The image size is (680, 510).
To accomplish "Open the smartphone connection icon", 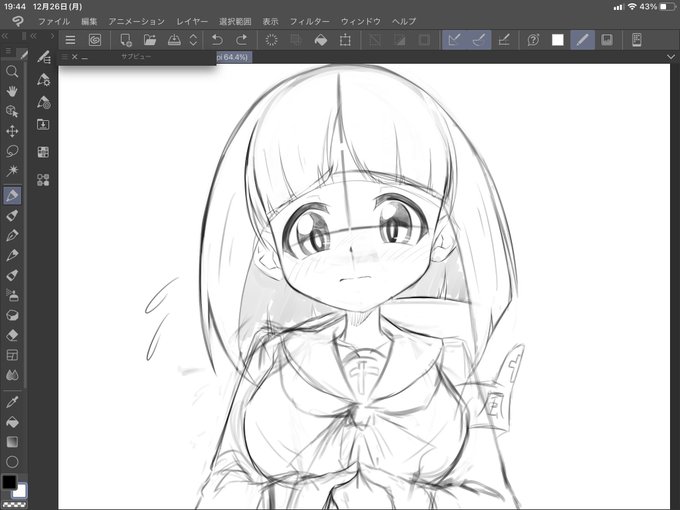I will [x=637, y=40].
